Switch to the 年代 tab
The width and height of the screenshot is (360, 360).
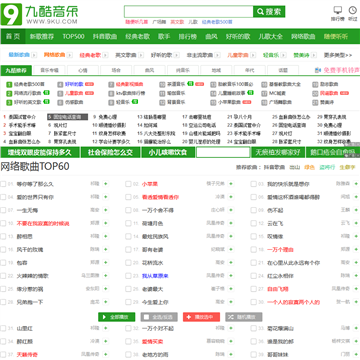pos(249,70)
